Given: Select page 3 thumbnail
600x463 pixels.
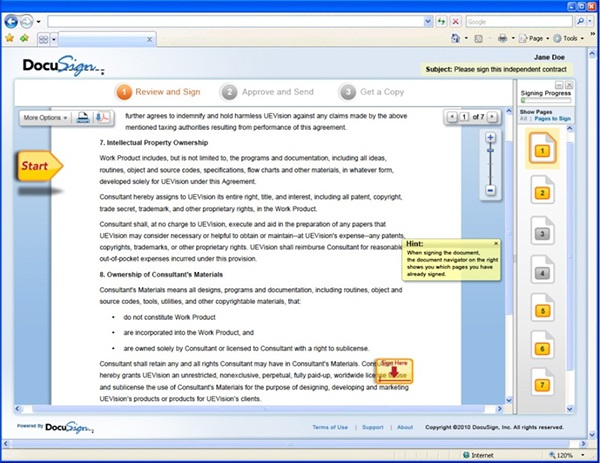Looking at the screenshot, I should 542,230.
